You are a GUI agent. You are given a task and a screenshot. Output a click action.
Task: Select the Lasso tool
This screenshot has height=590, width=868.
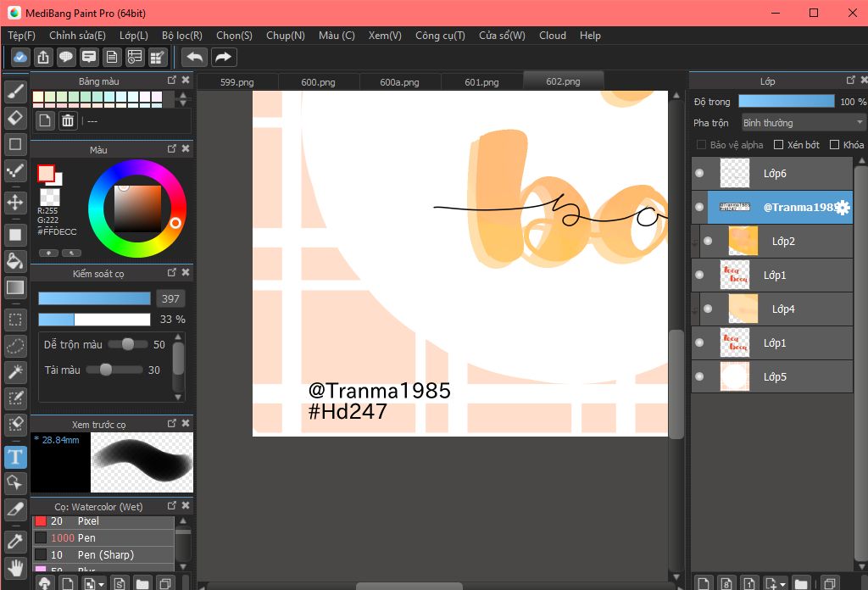point(15,346)
